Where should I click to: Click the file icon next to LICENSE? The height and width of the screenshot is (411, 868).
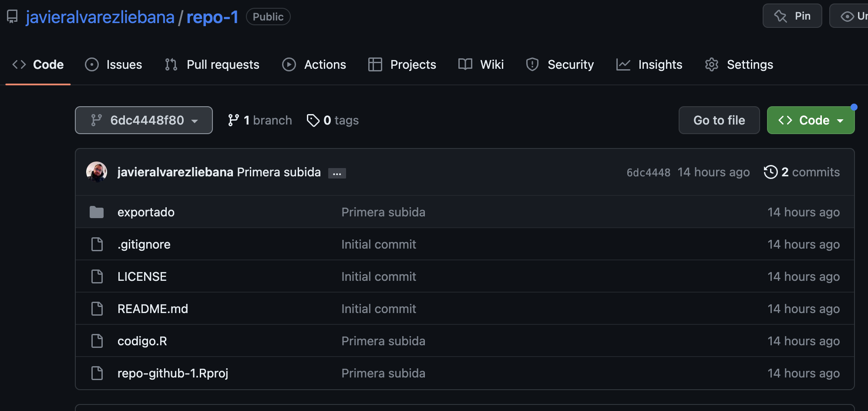pos(97,276)
